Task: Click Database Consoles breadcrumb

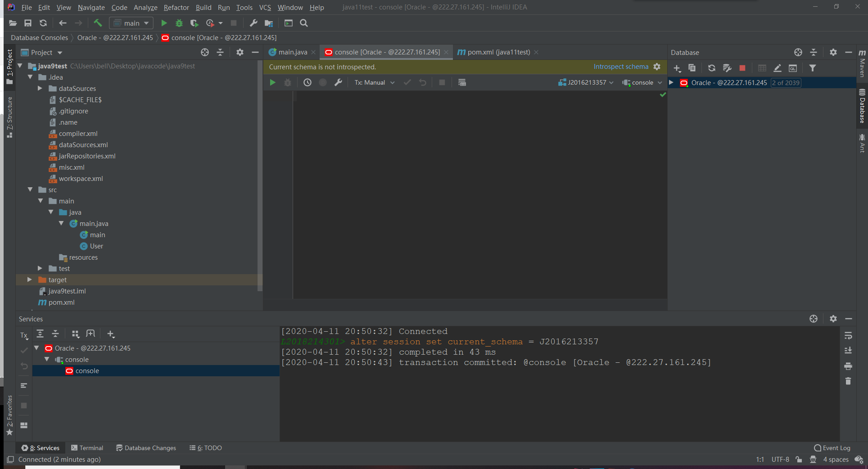Action: pyautogui.click(x=40, y=38)
